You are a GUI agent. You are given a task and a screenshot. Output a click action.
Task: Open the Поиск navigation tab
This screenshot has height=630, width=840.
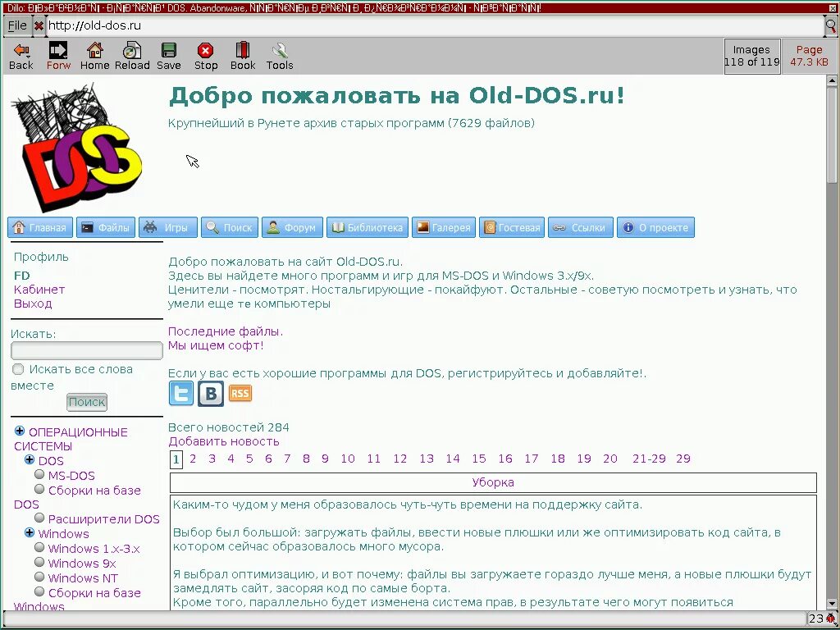click(x=230, y=228)
